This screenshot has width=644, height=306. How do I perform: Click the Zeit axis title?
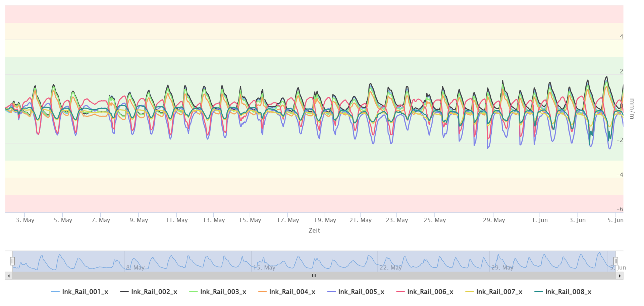tap(314, 231)
